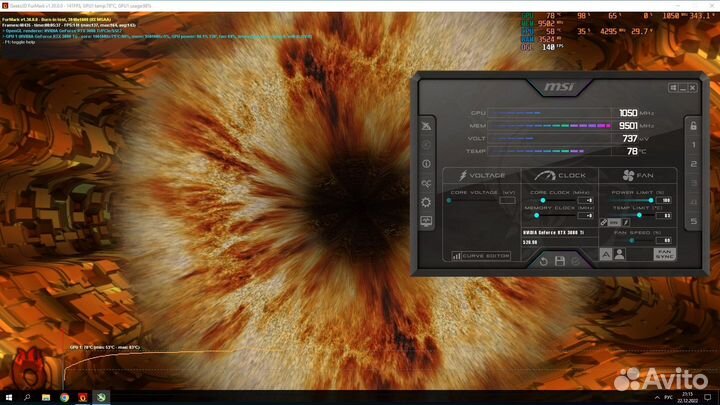Click the Voltage section header

point(482,175)
